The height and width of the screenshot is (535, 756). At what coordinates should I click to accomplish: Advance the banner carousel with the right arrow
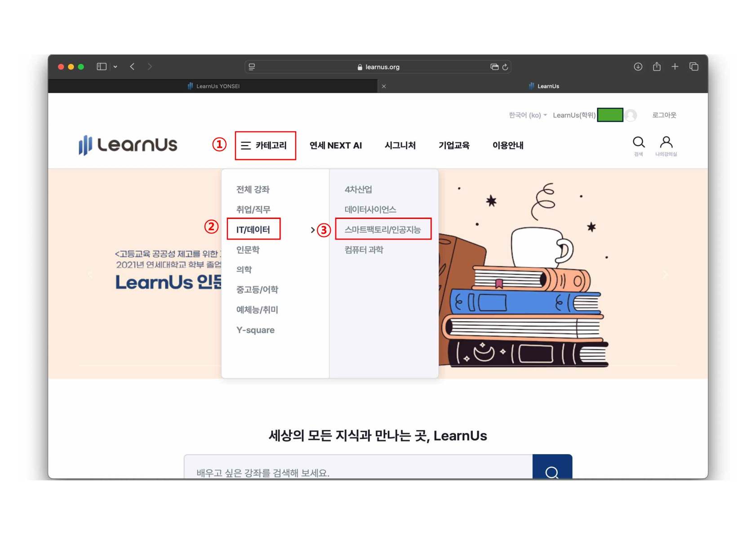665,274
